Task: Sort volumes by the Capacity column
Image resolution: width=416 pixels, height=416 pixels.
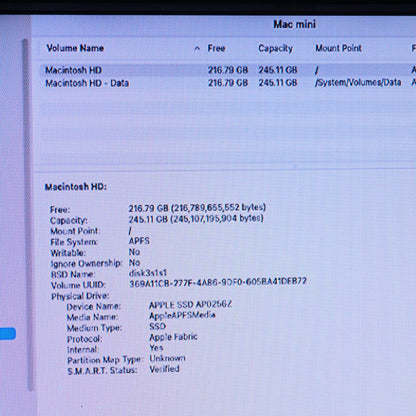Action: click(275, 49)
